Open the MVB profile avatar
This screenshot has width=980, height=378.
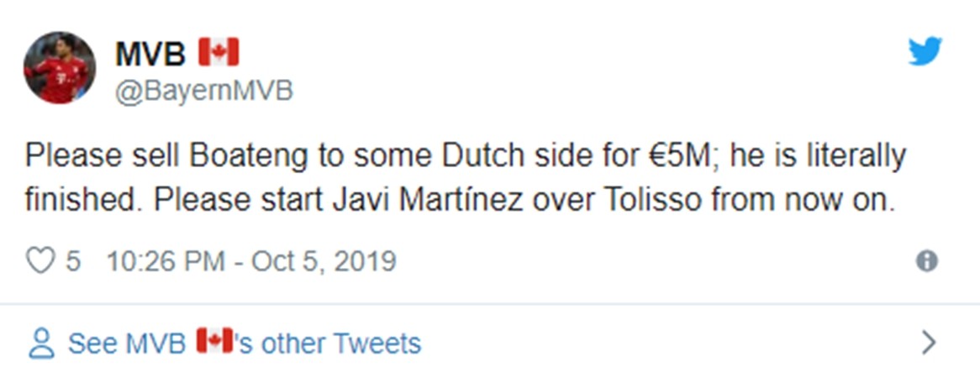60,69
